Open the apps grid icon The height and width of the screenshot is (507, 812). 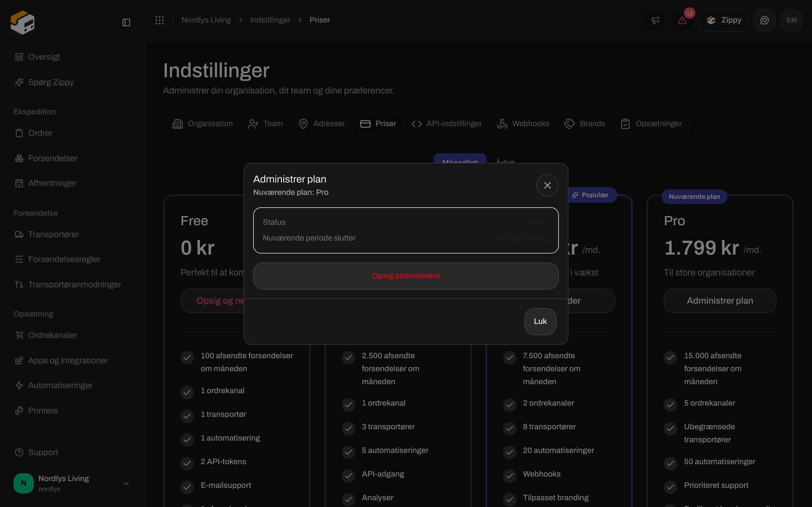160,20
